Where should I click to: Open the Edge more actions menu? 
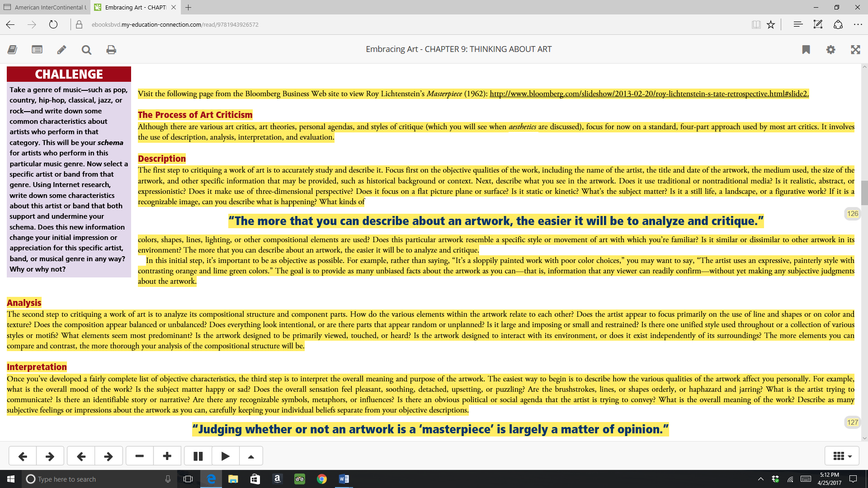pyautogui.click(x=858, y=24)
